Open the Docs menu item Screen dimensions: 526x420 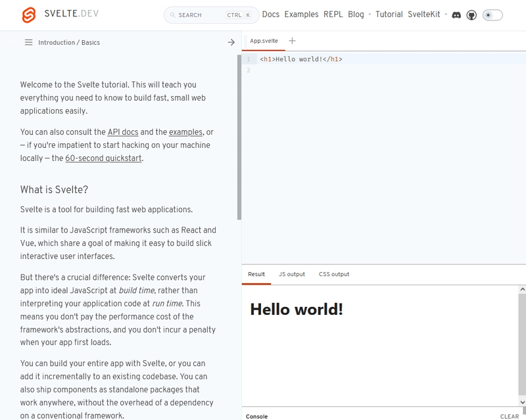270,14
